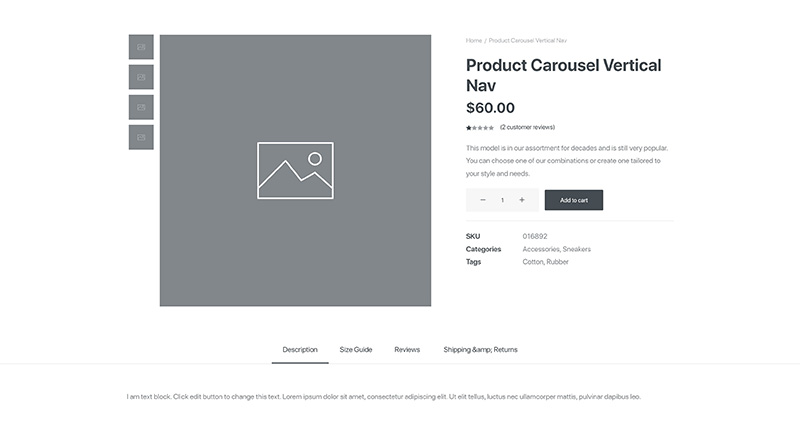
Task: Click the star rating icons
Action: coord(480,127)
